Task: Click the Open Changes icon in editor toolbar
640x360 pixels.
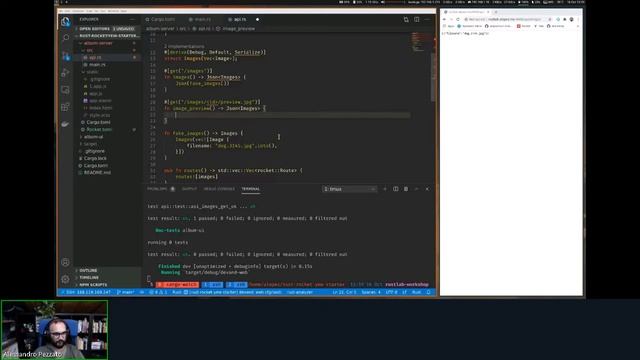Action: [406, 19]
